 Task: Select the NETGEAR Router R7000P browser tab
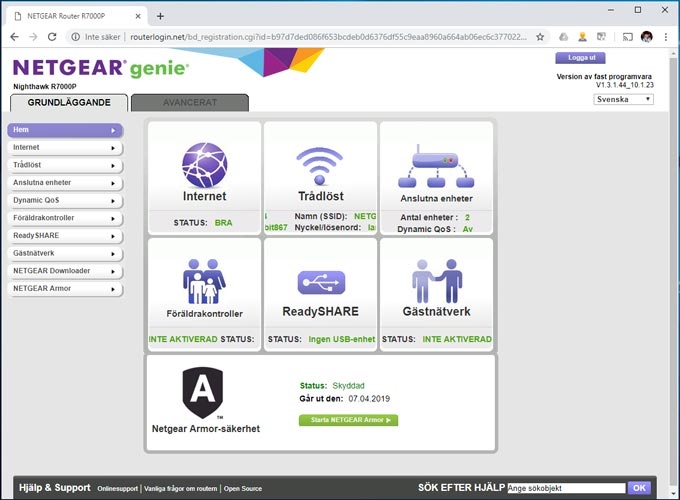tap(77, 16)
